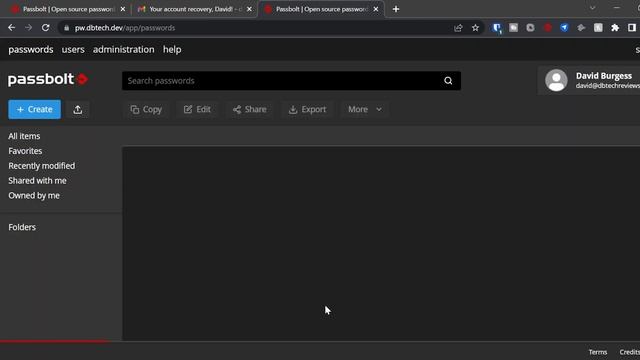Image resolution: width=640 pixels, height=360 pixels.
Task: Open the administration menu
Action: (124, 49)
